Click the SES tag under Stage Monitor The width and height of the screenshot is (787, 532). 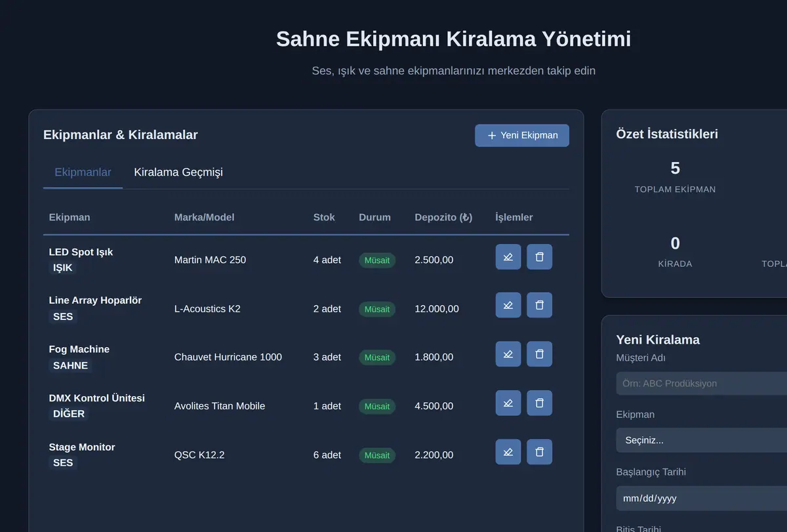pos(63,462)
